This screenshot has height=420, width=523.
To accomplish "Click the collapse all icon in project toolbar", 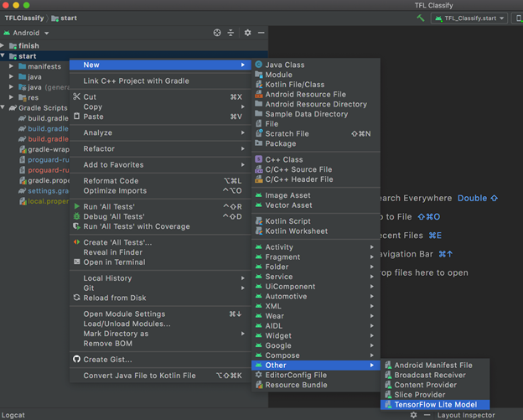I will [231, 33].
